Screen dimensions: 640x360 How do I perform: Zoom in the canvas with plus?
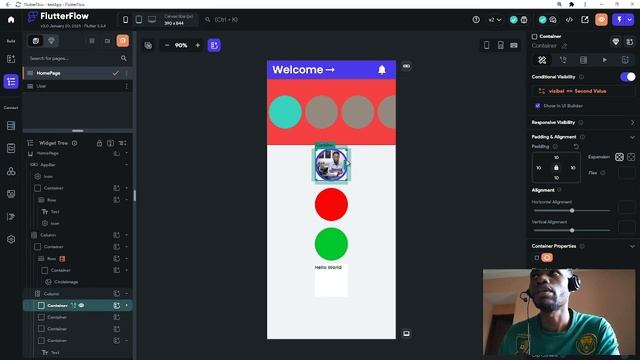tap(198, 45)
